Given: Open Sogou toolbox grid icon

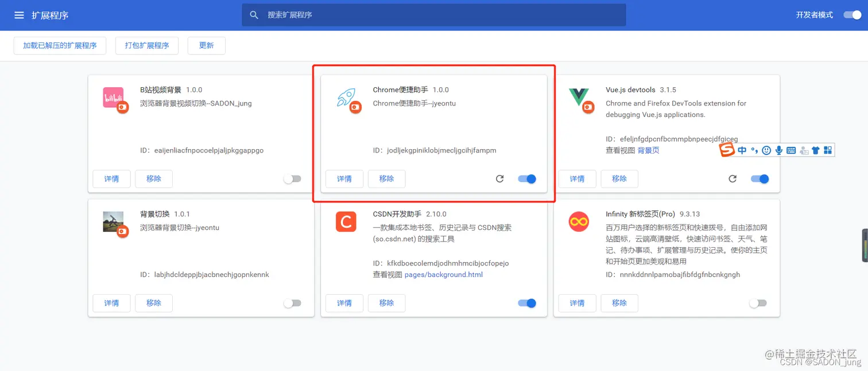Looking at the screenshot, I should click(x=827, y=150).
